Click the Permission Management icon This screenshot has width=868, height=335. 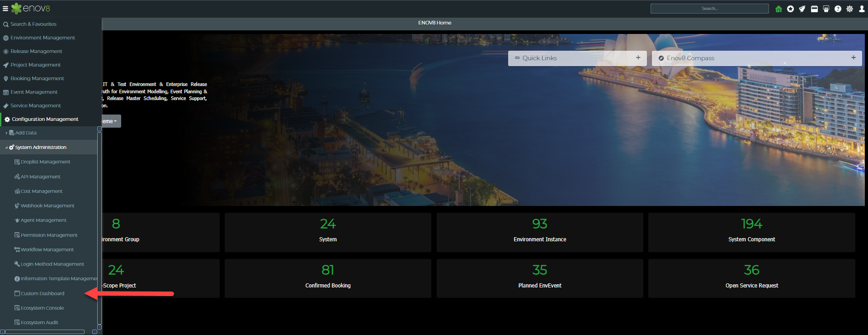[17, 235]
